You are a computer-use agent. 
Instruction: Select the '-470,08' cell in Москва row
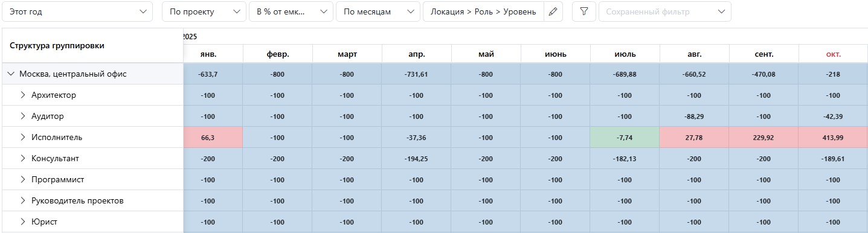[764, 74]
